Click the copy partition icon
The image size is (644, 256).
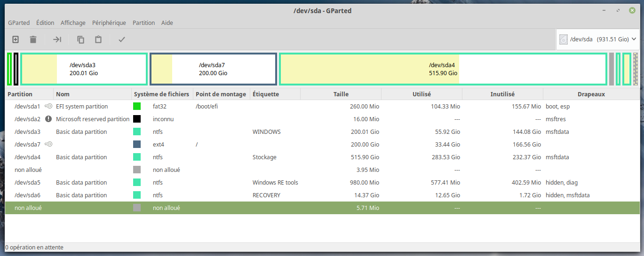pos(80,39)
